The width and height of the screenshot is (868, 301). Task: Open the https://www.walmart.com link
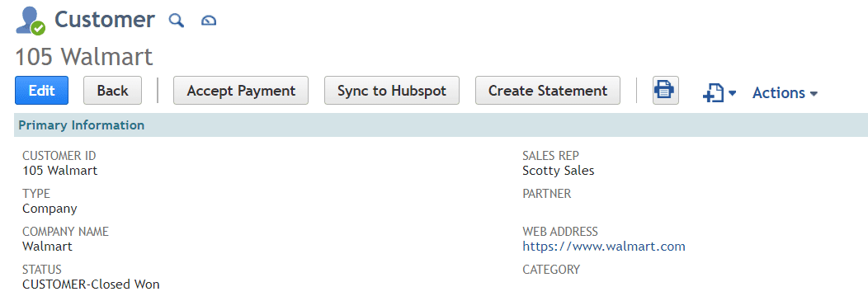604,247
